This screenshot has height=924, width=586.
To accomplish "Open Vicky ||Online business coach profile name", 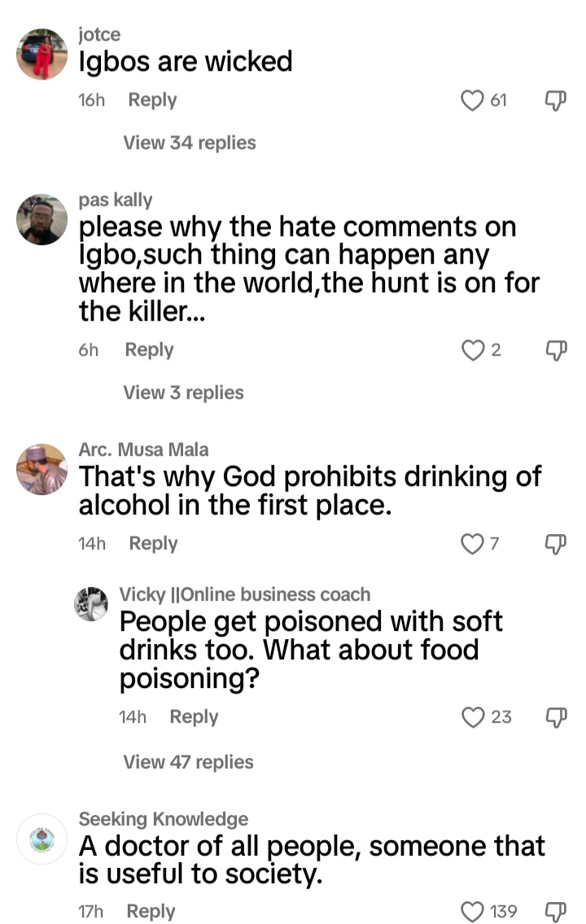I will [244, 594].
